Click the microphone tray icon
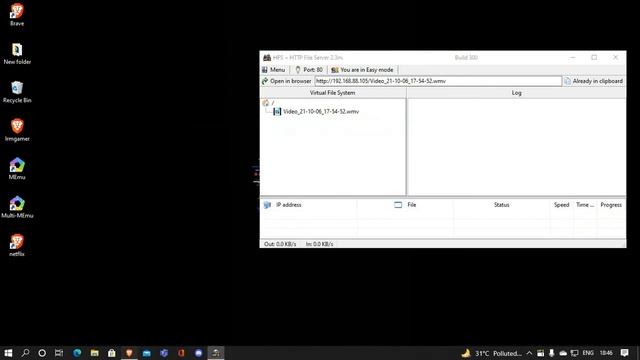This screenshot has height=360, width=640. 551,353
